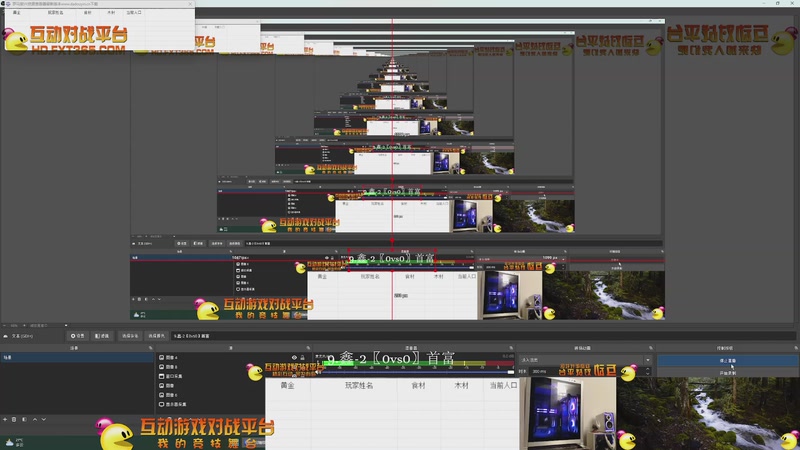800x450 pixels.
Task: Click the text input in source toolbar
Action: [x=484, y=336]
